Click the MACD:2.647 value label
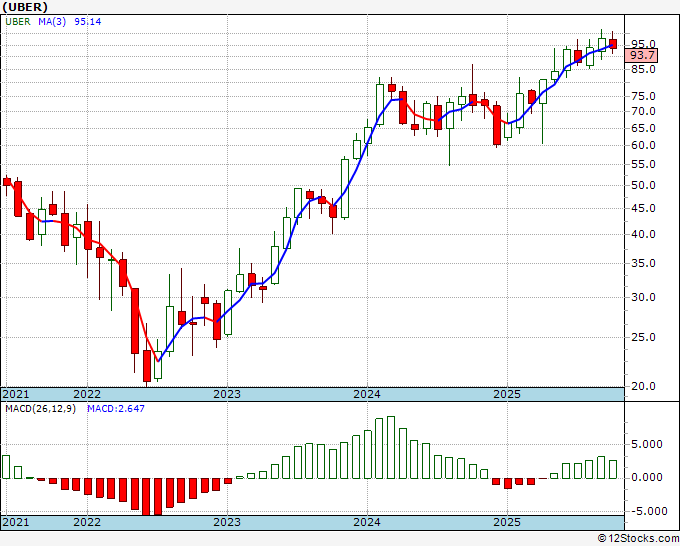The width and height of the screenshot is (680, 546). point(116,409)
